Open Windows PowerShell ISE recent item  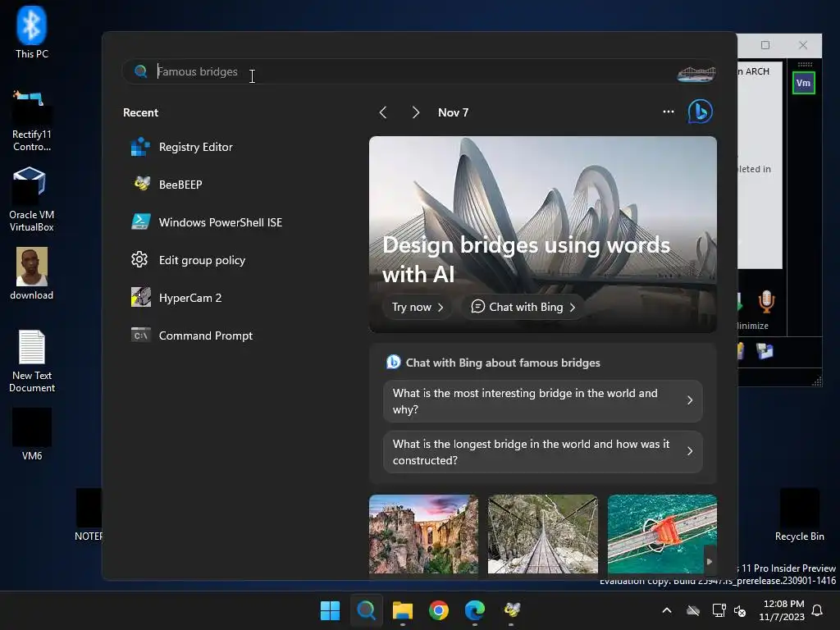[x=207, y=222]
